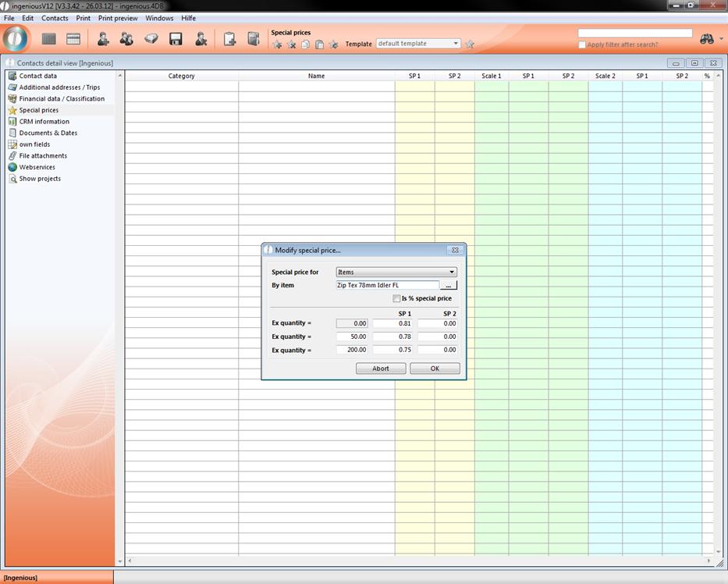
Task: Click the SP 1 field showing 0.78
Action: click(392, 337)
